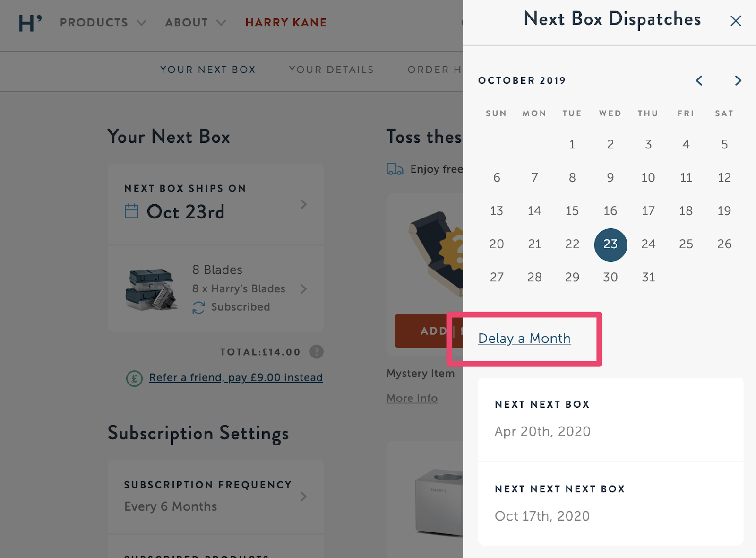
Task: Choose October 10 on the calendar
Action: click(x=648, y=178)
